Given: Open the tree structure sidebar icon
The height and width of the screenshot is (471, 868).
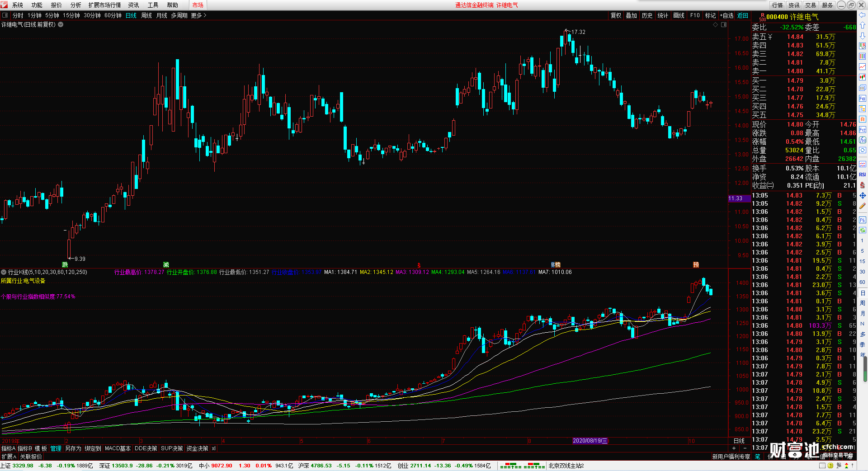Looking at the screenshot, I should [x=862, y=109].
